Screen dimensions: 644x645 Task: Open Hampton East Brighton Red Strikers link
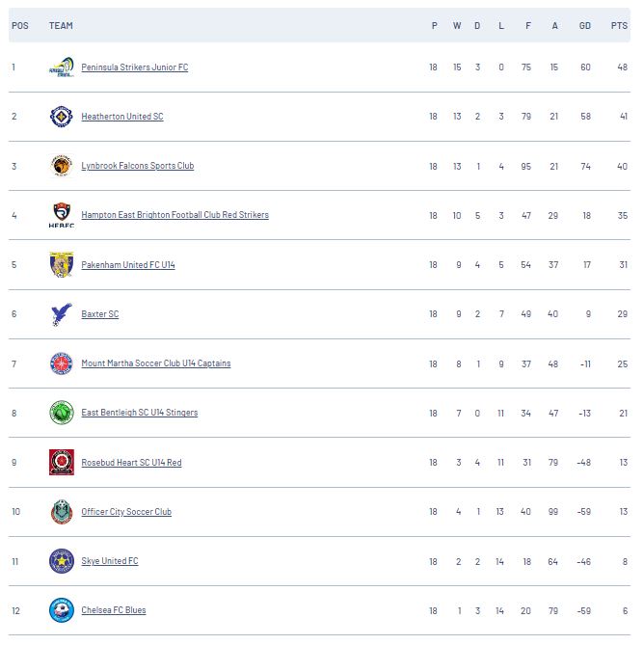point(174,215)
